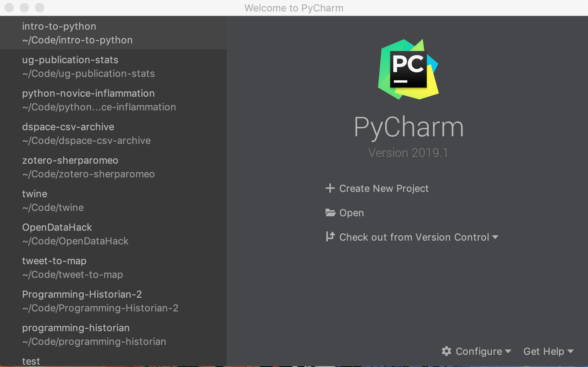Select the ~/Code/twine path
Screen dimensions: 588x367
point(53,207)
